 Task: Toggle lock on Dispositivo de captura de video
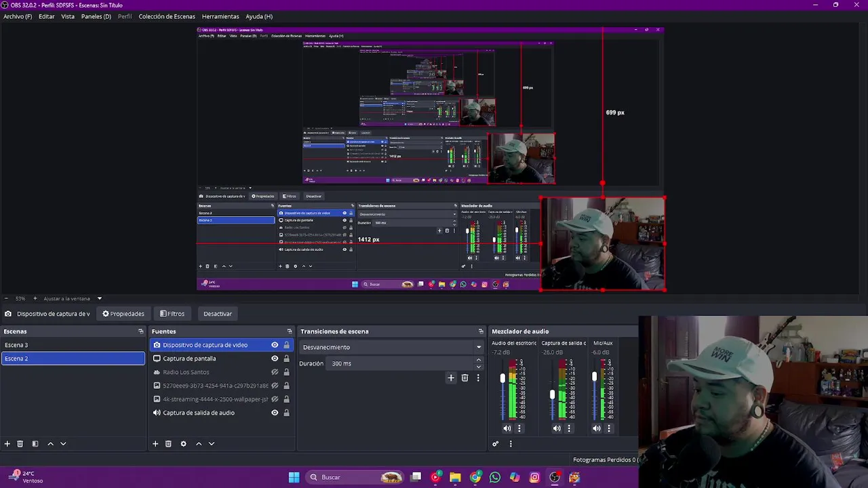286,345
